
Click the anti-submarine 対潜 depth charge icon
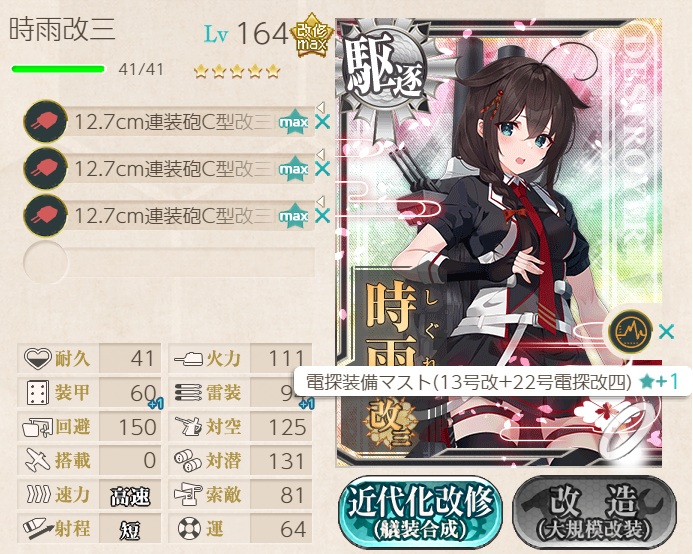189,460
